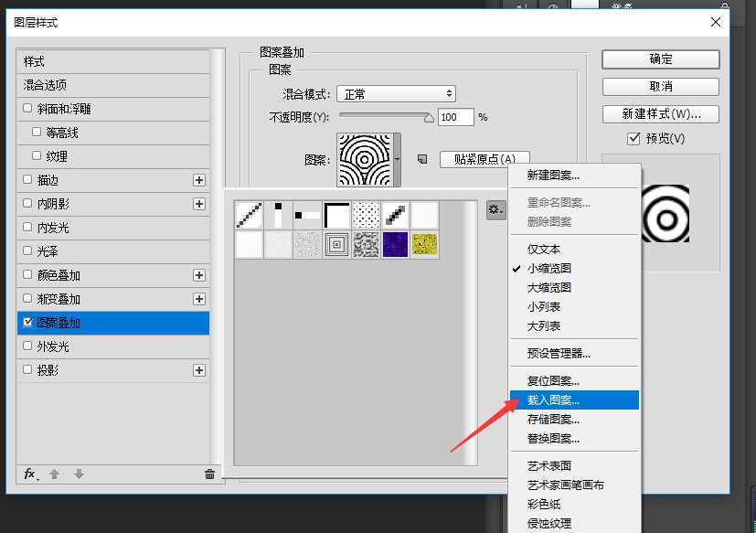The width and height of the screenshot is (756, 533).
Task: Enable the 斜面和浮雕 effect checkbox
Action: tap(27, 108)
